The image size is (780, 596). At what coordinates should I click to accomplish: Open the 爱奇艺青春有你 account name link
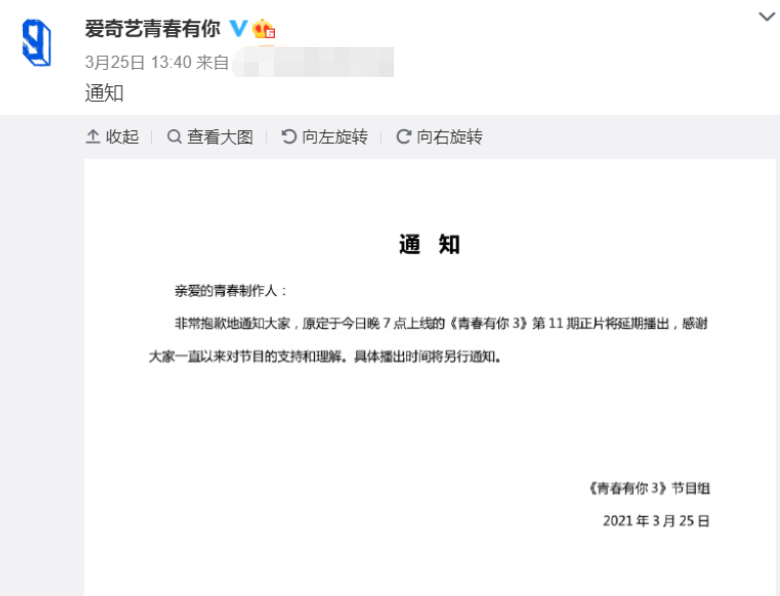152,29
